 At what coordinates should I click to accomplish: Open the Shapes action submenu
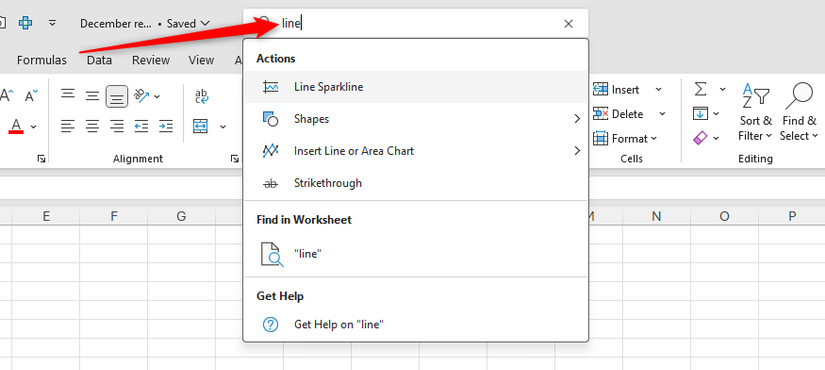(x=415, y=119)
